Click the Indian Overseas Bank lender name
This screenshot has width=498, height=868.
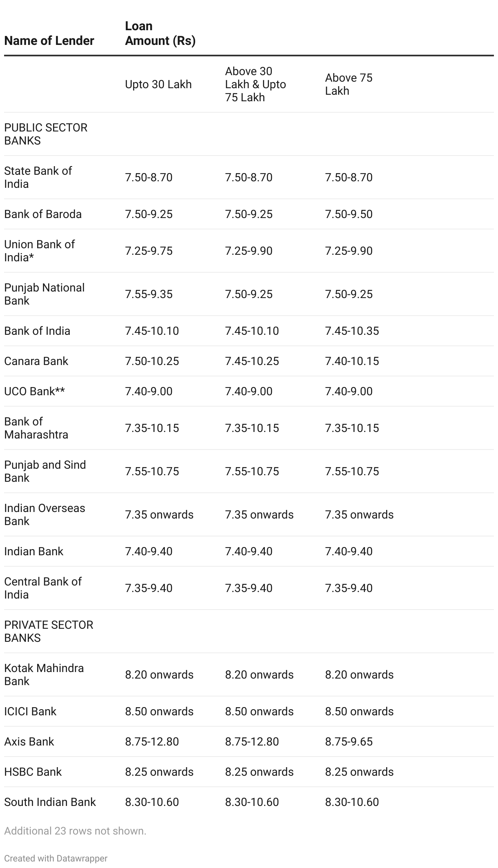click(44, 514)
